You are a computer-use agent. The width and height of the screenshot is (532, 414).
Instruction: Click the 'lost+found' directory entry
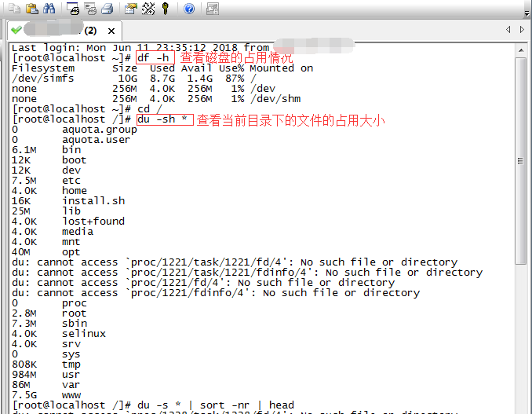tap(93, 221)
